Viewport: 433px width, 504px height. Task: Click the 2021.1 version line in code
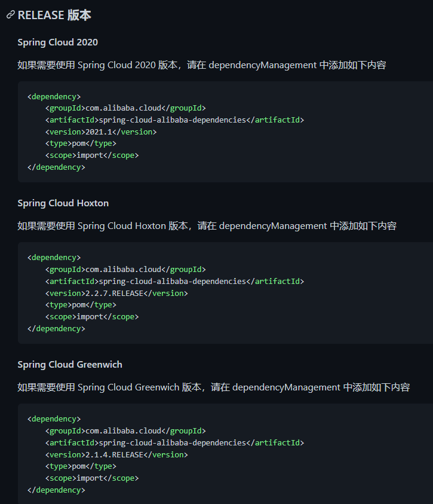(x=100, y=132)
